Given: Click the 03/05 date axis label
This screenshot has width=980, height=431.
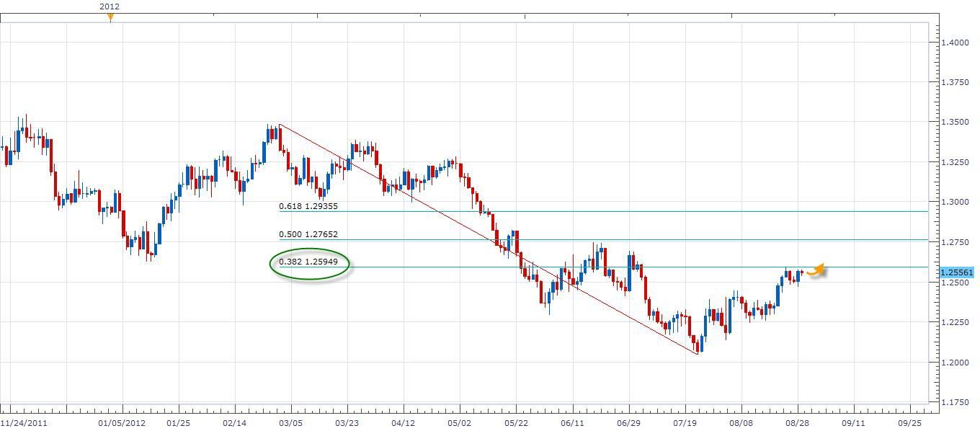Looking at the screenshot, I should coord(290,423).
